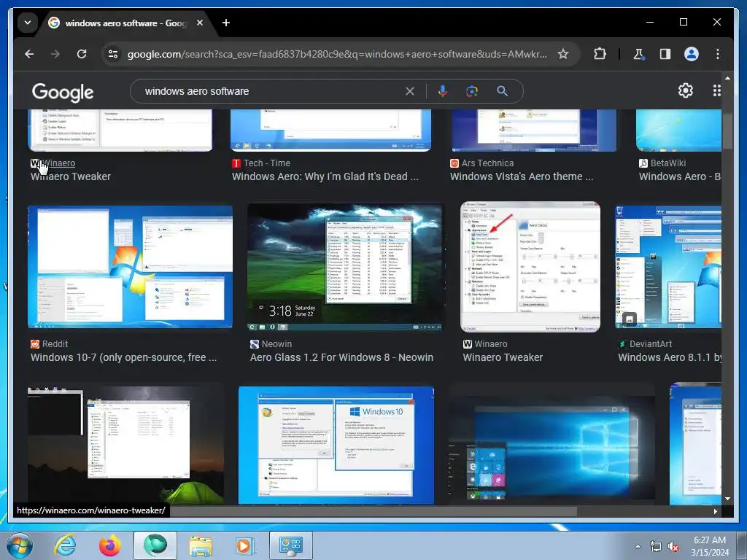Open Neowin Aero Glass 1.2 thumbnail
The image size is (747, 560).
pos(345,267)
